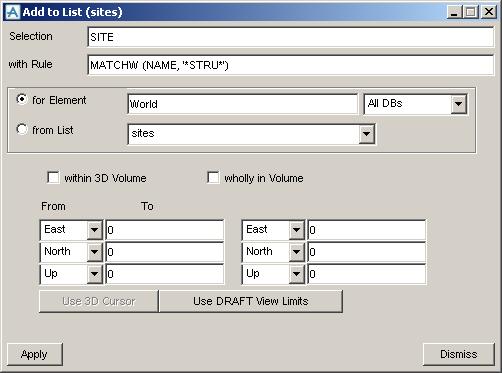The height and width of the screenshot is (373, 502).
Task: Click the 'with Rule' MATCHW field
Action: (290, 65)
